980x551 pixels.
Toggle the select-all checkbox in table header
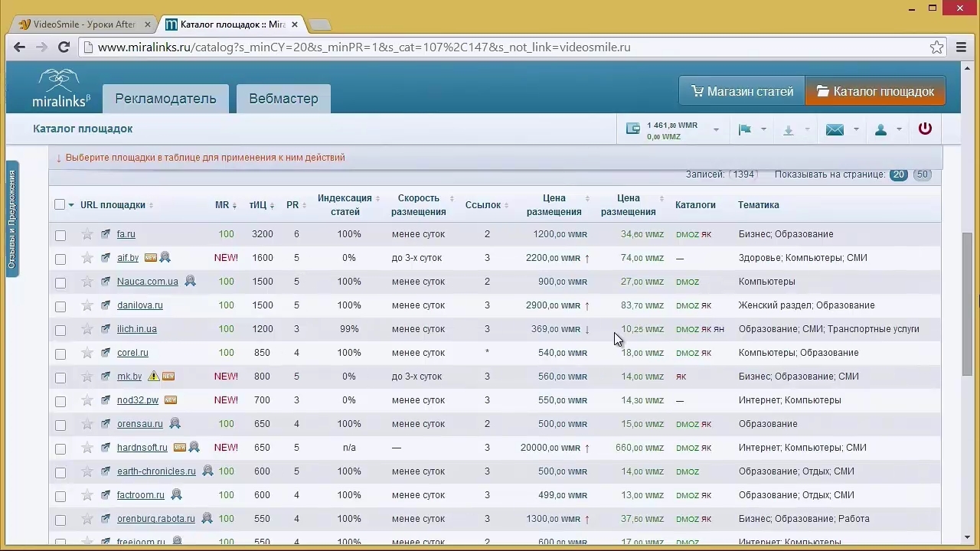(x=60, y=204)
